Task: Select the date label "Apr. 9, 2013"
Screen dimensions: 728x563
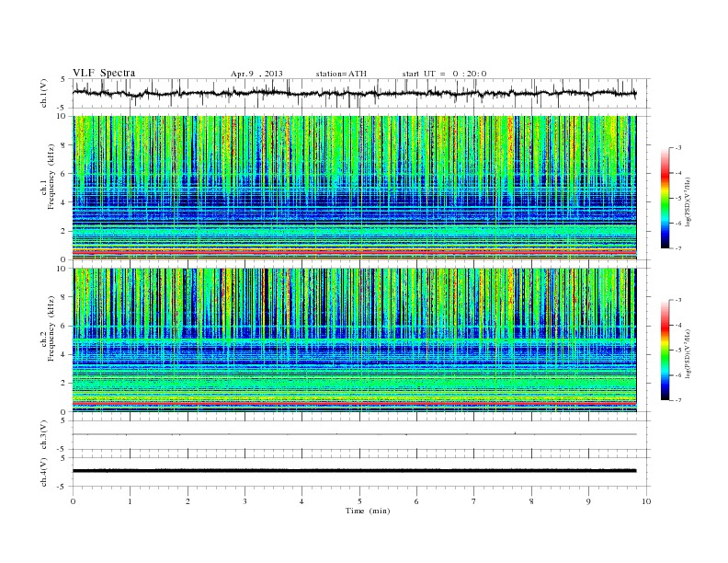Action: point(256,74)
